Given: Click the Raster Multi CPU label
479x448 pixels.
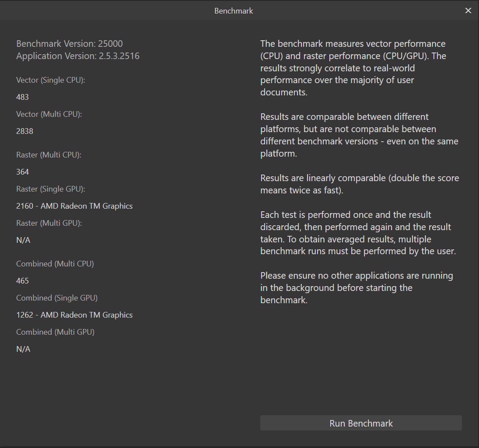Looking at the screenshot, I should (49, 154).
